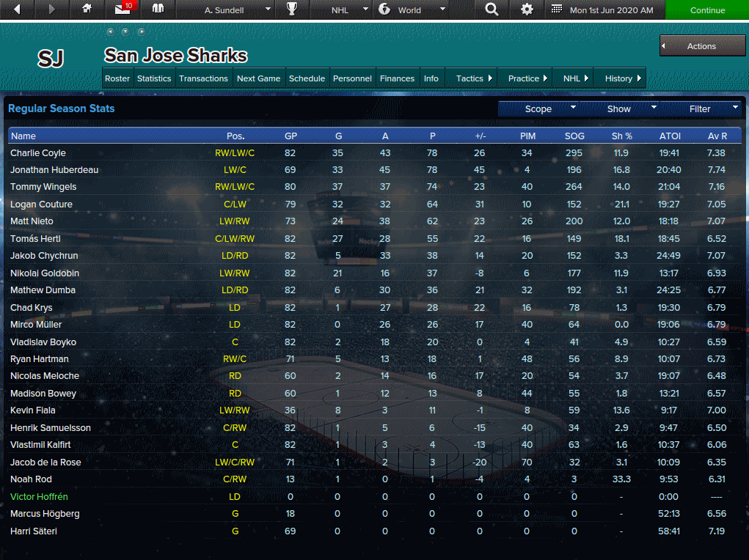This screenshot has width=749, height=560.
Task: Sort by the +/- column header
Action: coord(480,136)
